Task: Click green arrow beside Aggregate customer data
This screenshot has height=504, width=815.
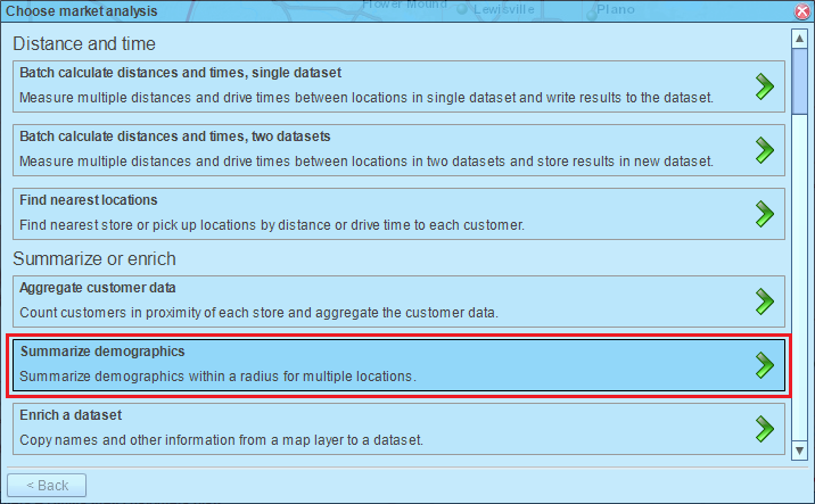Action: [x=764, y=301]
